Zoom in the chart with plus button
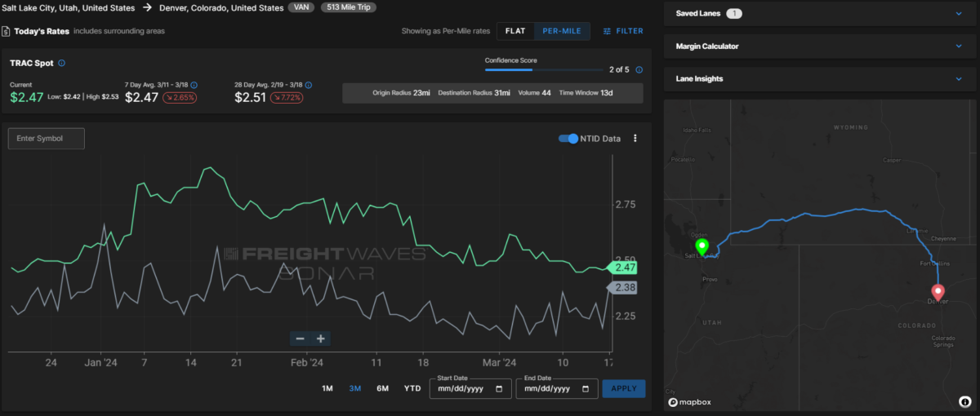Screen dimensions: 980x416 (x=321, y=339)
